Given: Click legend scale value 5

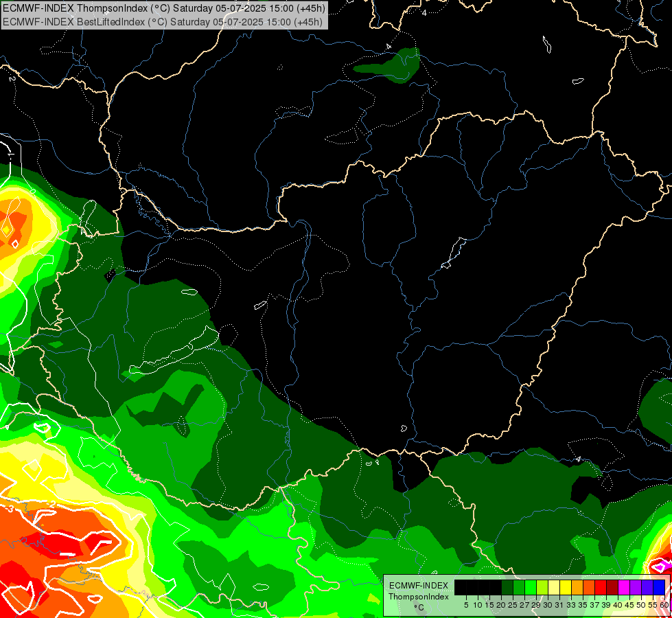Looking at the screenshot, I should (x=466, y=605).
